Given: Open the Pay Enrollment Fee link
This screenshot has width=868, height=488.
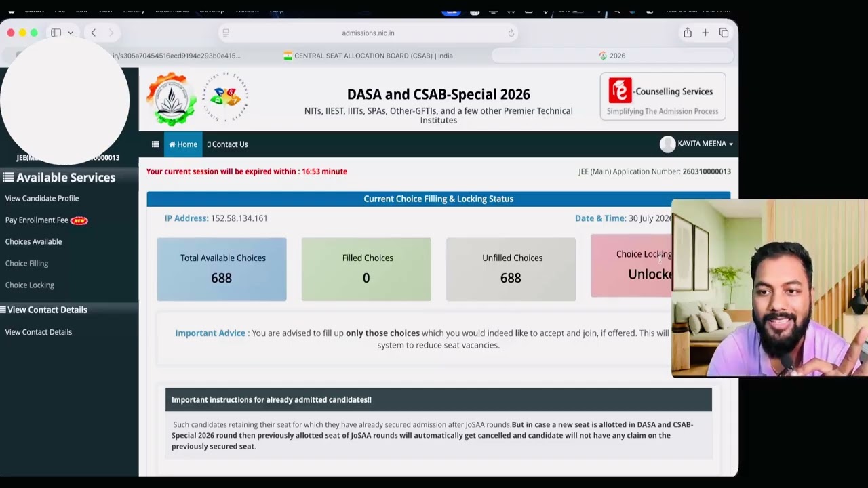Looking at the screenshot, I should [37, 220].
